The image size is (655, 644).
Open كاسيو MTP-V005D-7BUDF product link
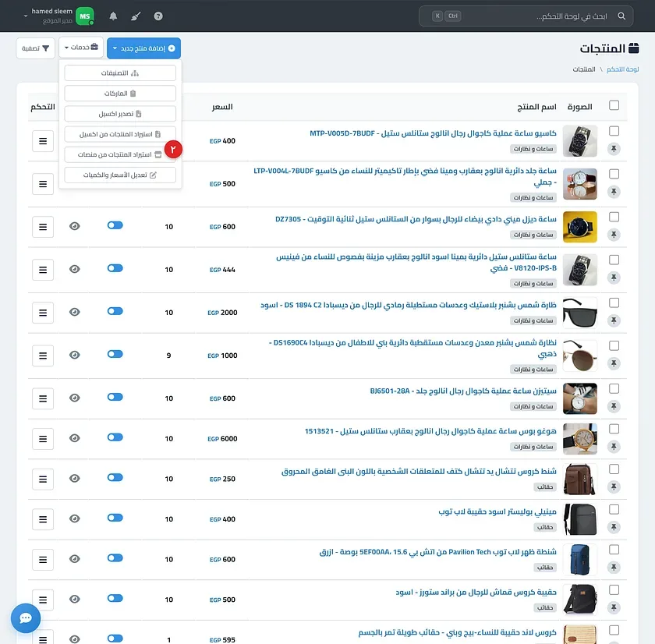coord(433,133)
